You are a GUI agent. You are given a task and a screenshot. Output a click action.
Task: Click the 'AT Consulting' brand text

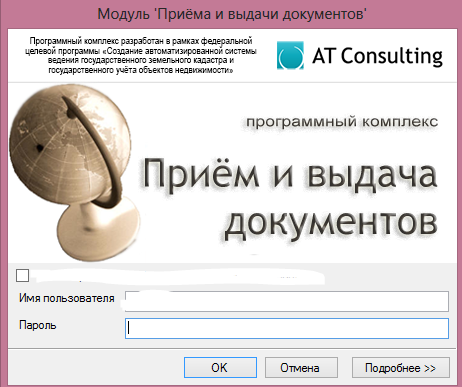tap(377, 56)
